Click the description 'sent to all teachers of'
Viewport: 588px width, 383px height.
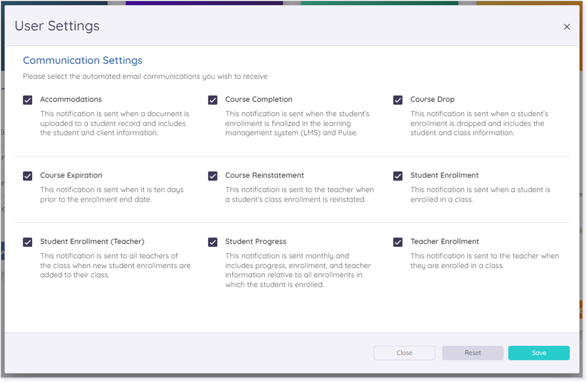(115, 265)
